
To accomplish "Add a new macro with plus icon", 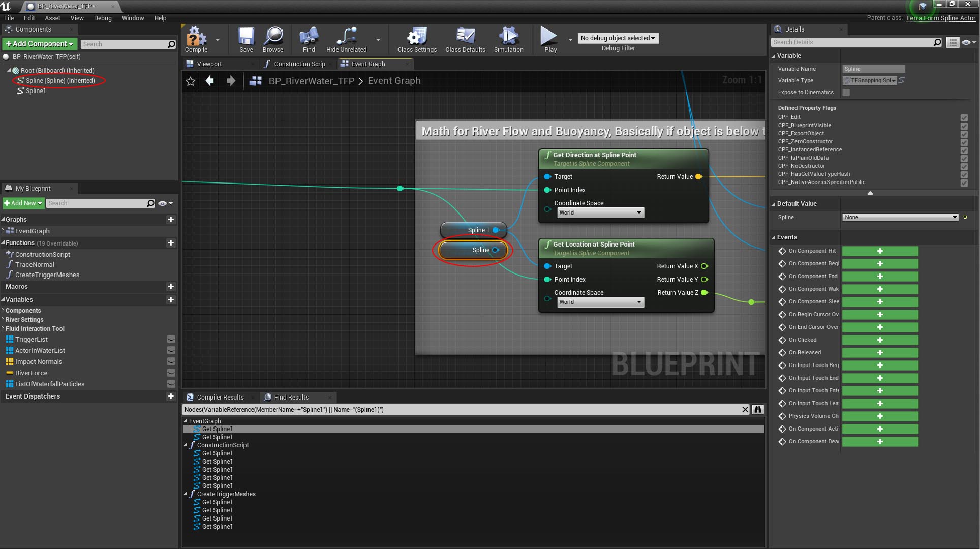I will coord(171,286).
